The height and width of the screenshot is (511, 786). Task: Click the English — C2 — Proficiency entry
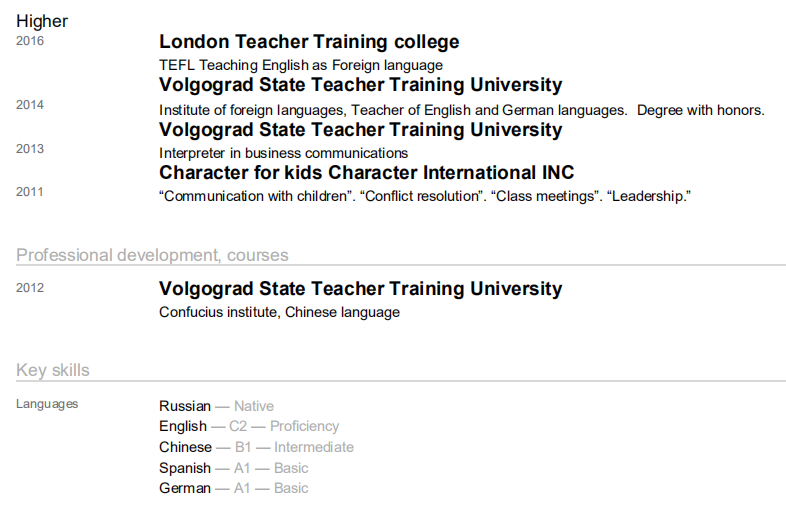(x=249, y=426)
